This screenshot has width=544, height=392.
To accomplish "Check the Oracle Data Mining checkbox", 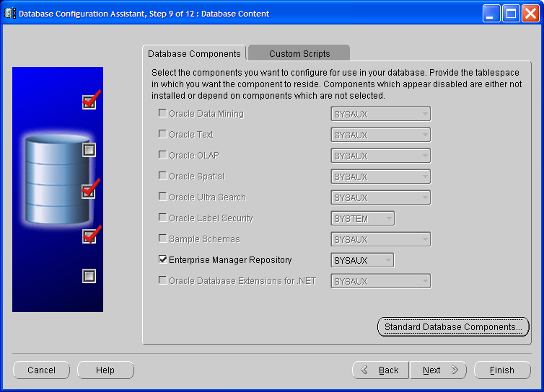I will click(x=162, y=113).
